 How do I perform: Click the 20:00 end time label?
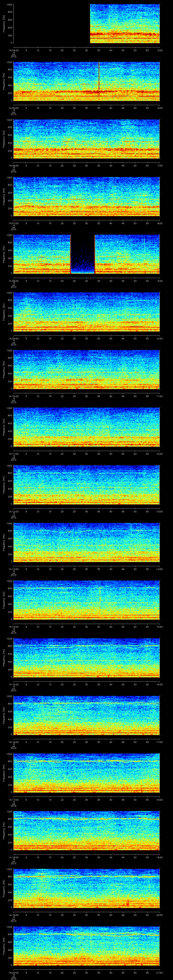click(x=159, y=915)
